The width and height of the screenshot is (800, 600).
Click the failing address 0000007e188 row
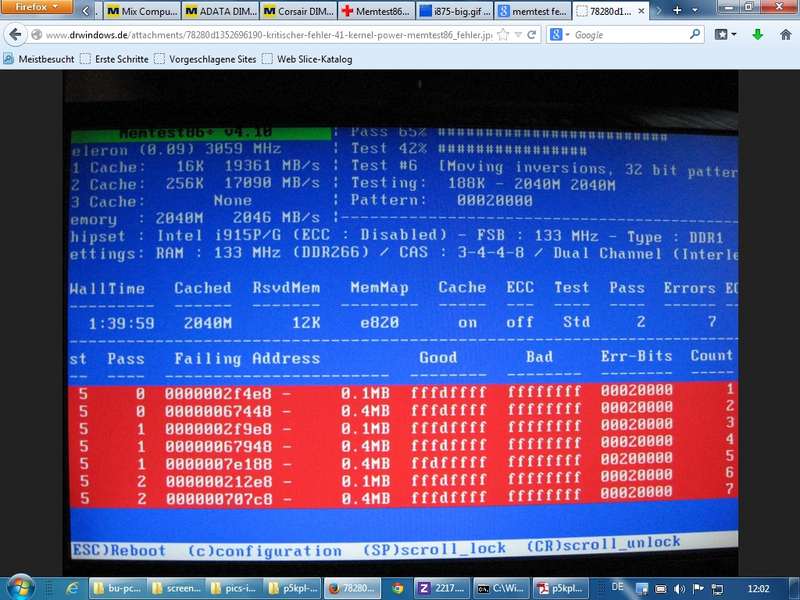(403, 463)
